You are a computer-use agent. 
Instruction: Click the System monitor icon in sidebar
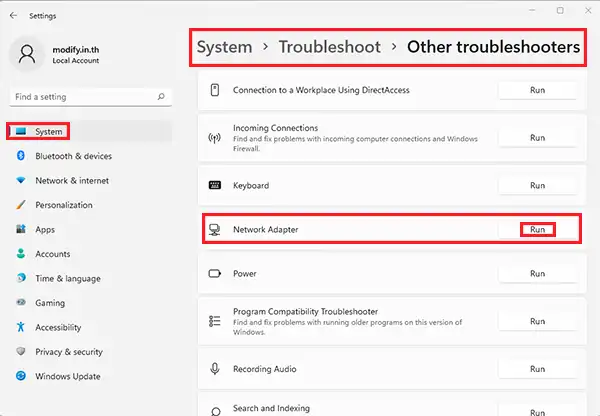click(21, 131)
